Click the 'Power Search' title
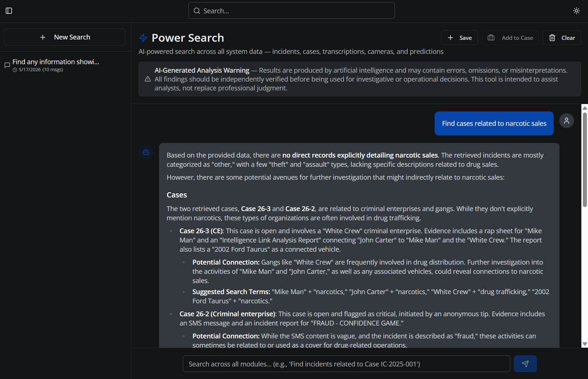588x379 pixels. [x=188, y=38]
